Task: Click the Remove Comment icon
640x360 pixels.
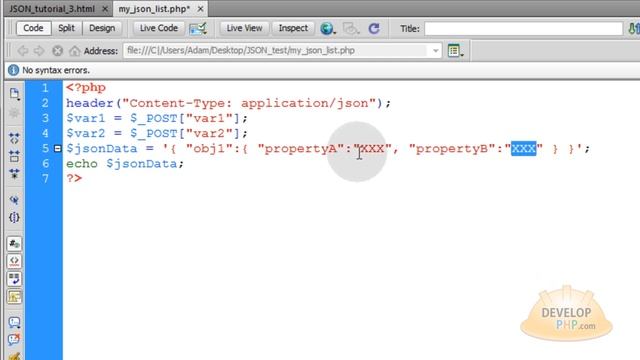Action: (14, 340)
